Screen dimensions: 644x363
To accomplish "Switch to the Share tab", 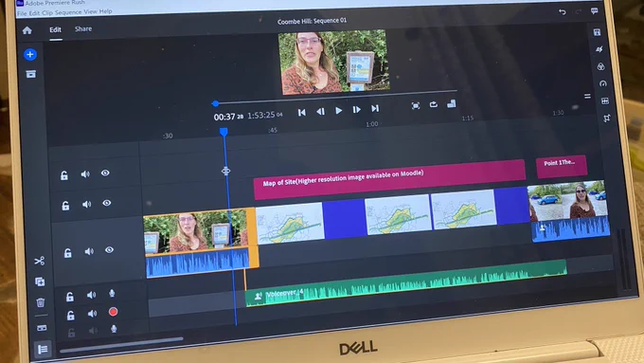I will pos(83,28).
